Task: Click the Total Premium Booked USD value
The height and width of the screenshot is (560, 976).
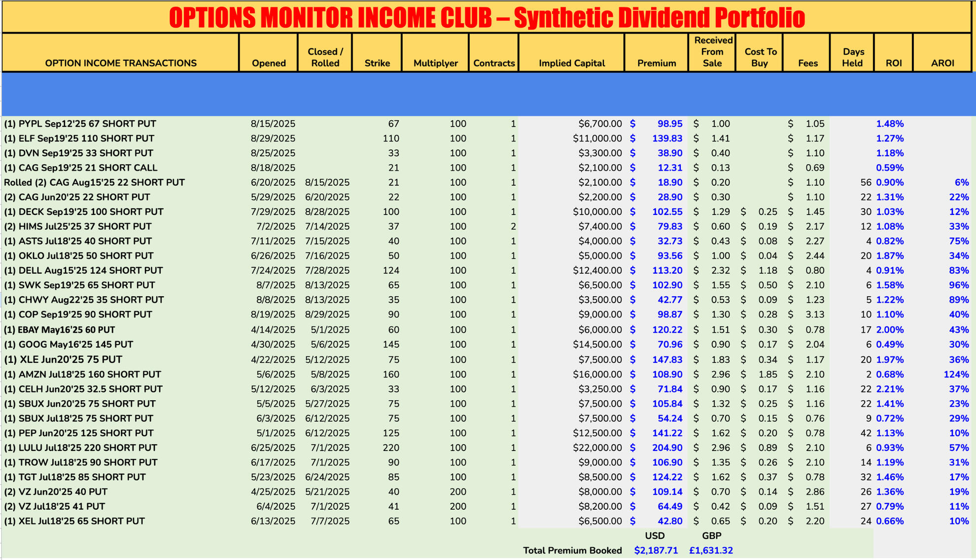Action: click(x=656, y=550)
